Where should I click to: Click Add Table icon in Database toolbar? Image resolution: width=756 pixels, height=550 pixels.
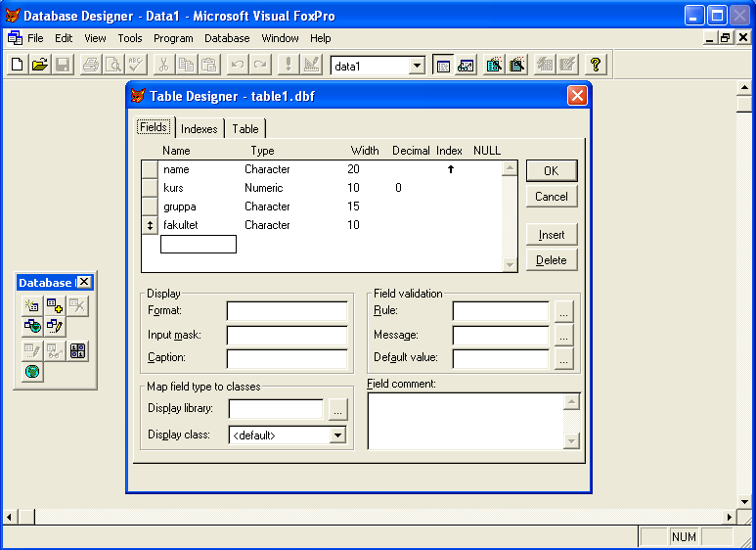[55, 305]
